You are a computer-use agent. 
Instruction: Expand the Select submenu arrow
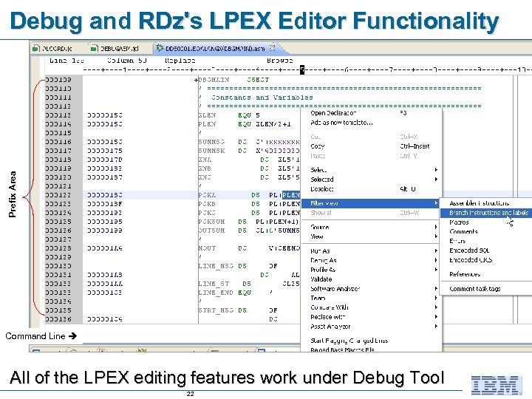[436, 170]
